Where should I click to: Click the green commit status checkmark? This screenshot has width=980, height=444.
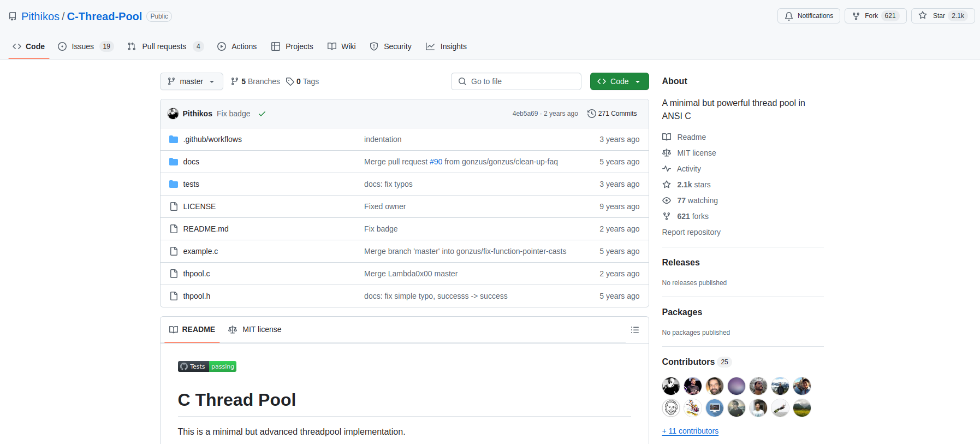(x=262, y=114)
